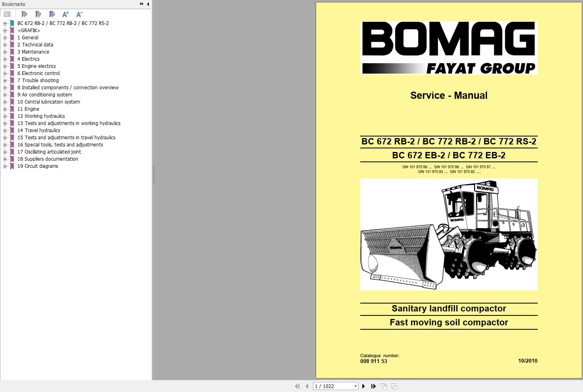
Task: Expand the 3 Maintenance node
Action: 5,52
